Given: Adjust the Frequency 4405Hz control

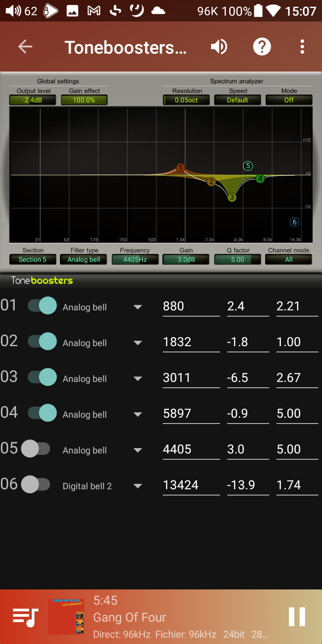Looking at the screenshot, I should point(135,259).
